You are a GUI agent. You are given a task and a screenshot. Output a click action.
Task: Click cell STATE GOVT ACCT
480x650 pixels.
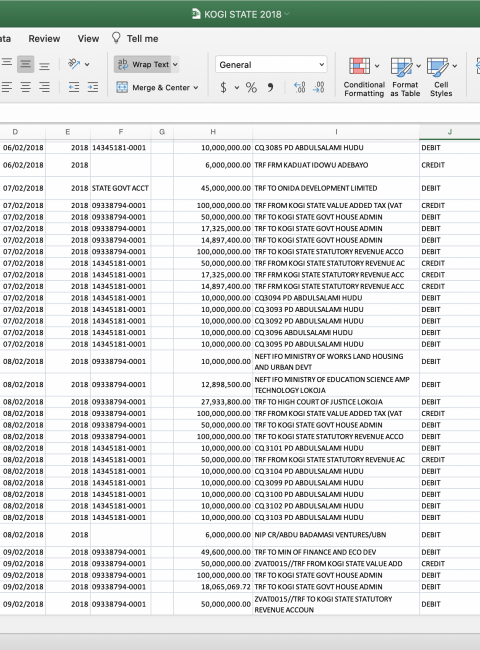click(x=121, y=188)
